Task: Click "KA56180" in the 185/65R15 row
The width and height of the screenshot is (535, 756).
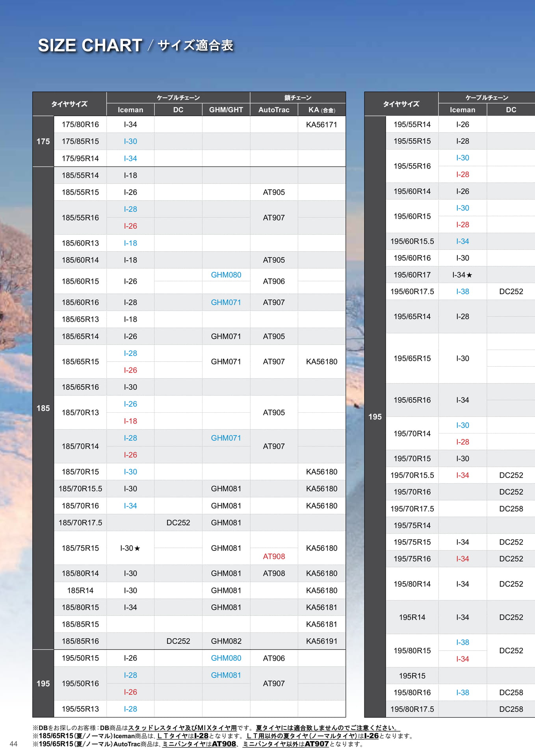Action: [x=322, y=361]
